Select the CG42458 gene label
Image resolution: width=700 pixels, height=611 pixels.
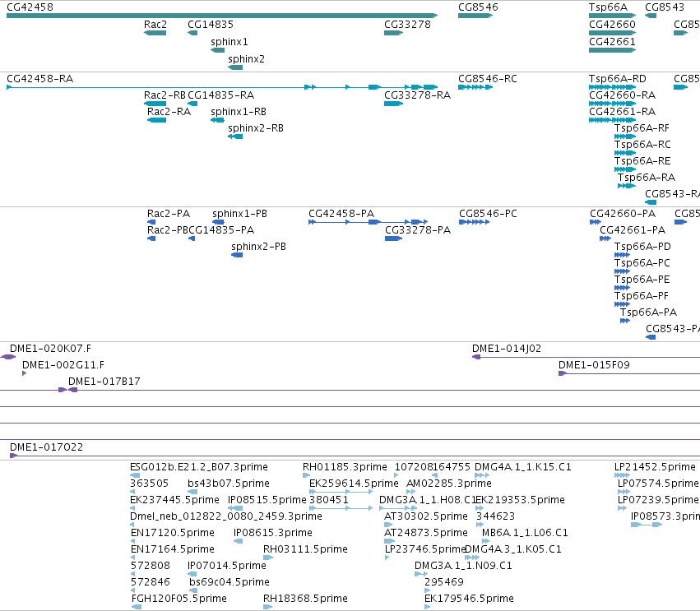click(x=30, y=7)
